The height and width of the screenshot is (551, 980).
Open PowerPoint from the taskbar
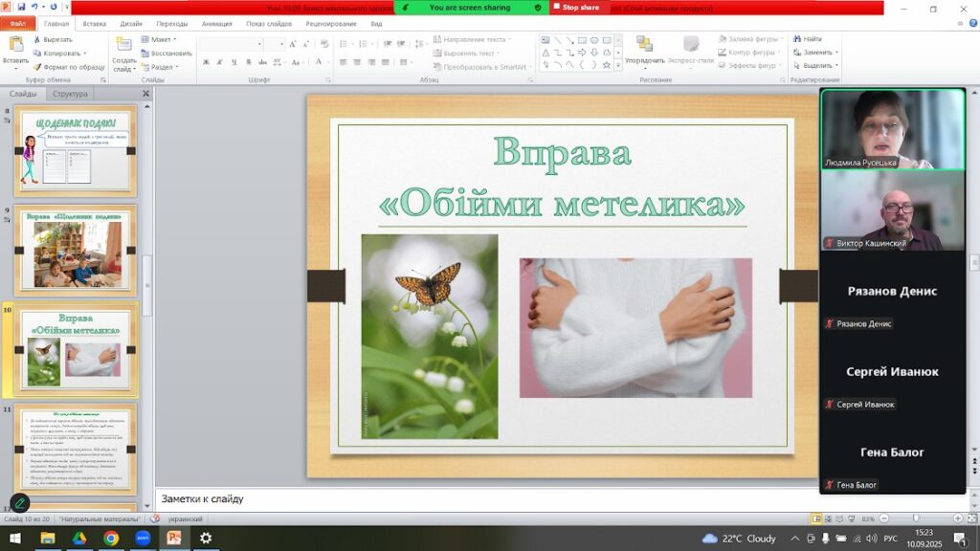174,538
